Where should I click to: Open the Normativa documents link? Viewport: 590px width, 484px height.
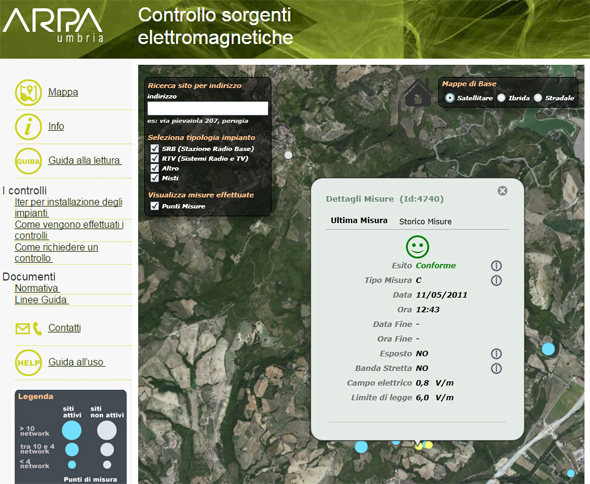pos(36,288)
